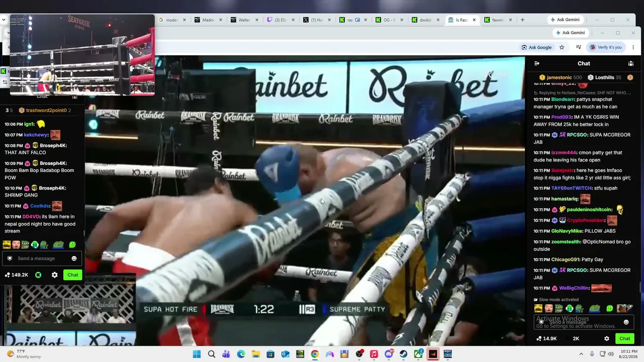Screen dimensions: 644x362
Task: Open File Explorer from taskbar
Action: click(256, 354)
